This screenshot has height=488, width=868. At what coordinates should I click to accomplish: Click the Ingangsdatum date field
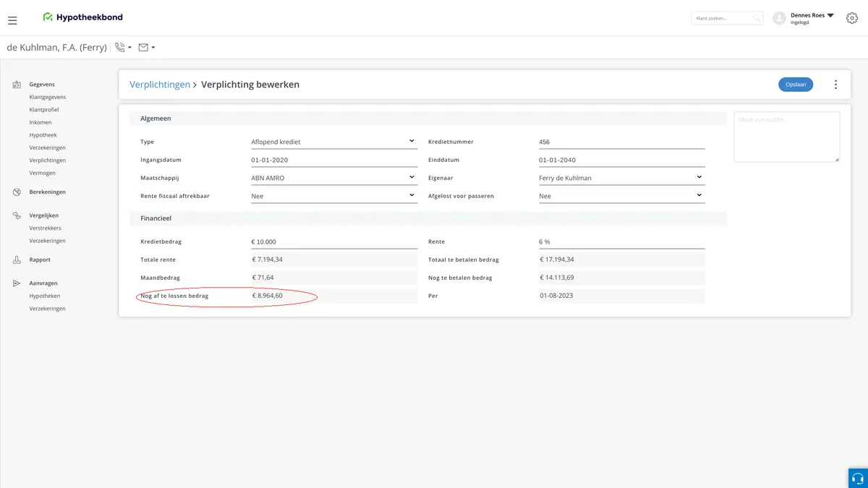tap(333, 160)
